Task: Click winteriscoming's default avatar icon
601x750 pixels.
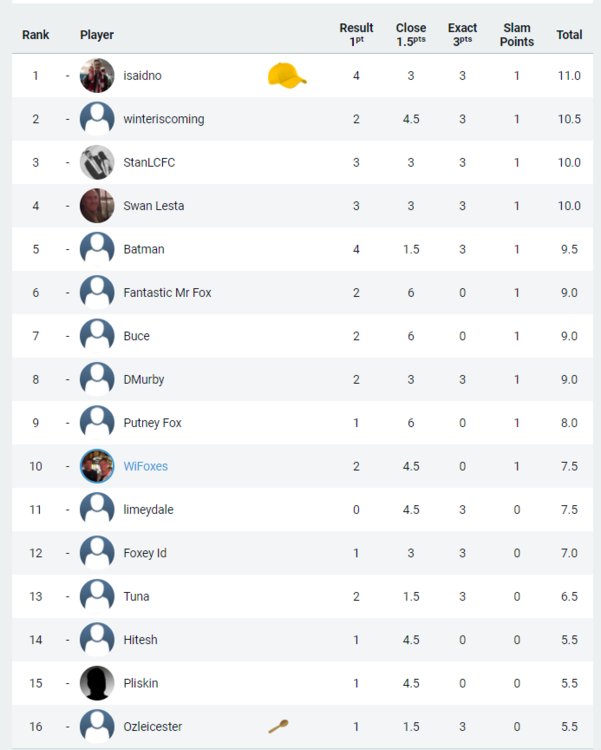Action: (97, 119)
